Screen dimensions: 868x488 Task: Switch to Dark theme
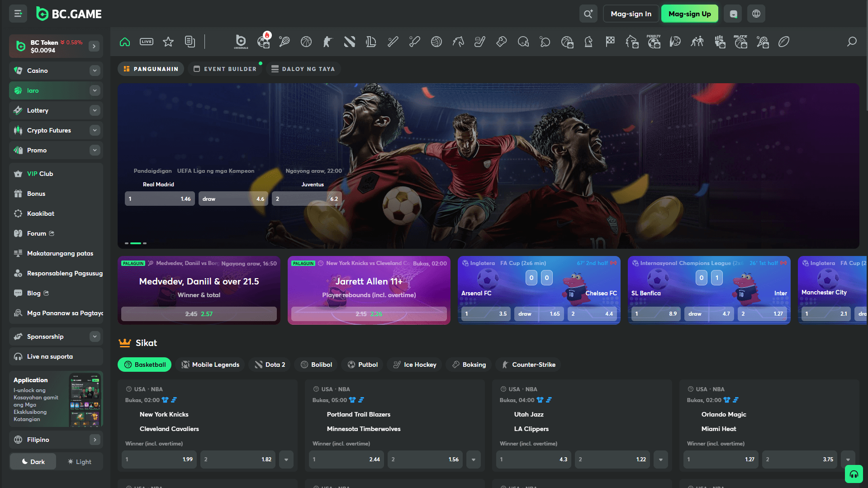click(x=33, y=462)
